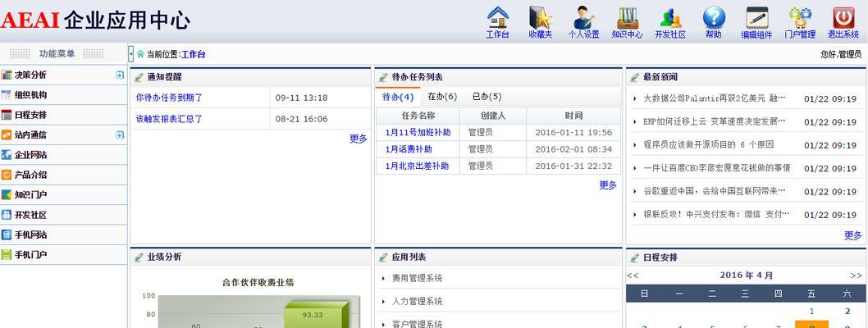
Task: Open the 银联反攻 news item
Action: [716, 214]
